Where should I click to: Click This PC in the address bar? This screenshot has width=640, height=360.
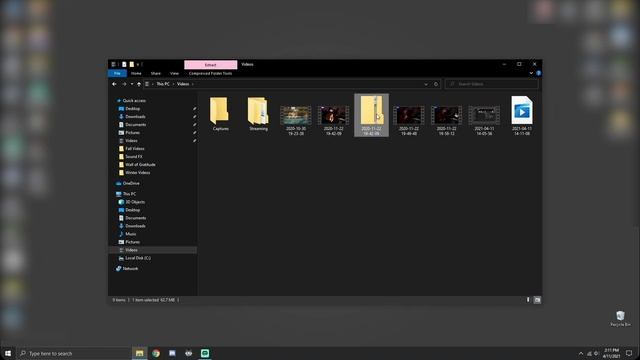[163, 84]
